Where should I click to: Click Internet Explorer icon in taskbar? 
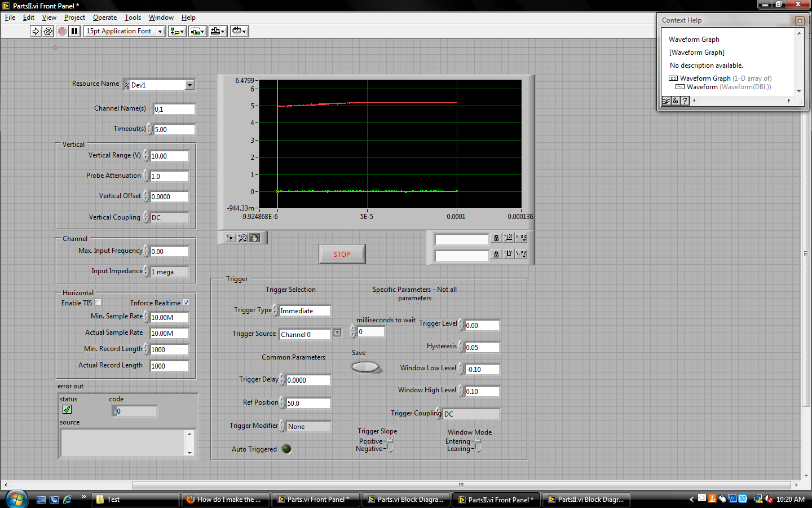click(68, 500)
